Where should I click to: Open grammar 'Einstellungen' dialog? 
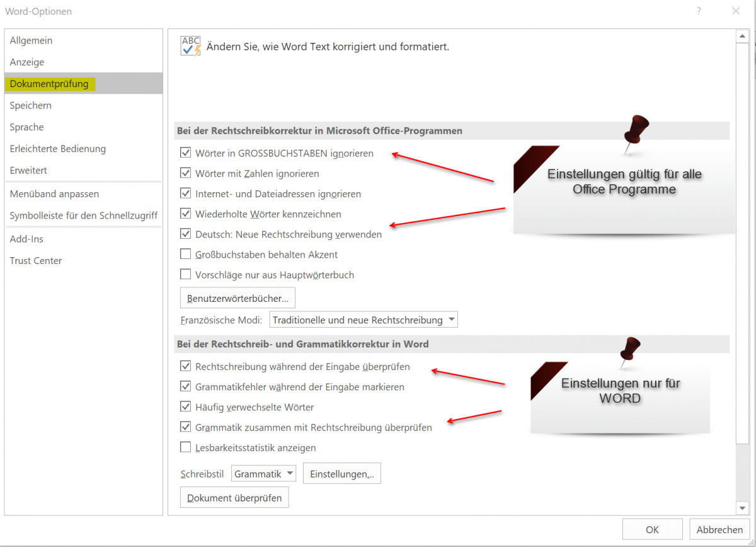(x=341, y=473)
